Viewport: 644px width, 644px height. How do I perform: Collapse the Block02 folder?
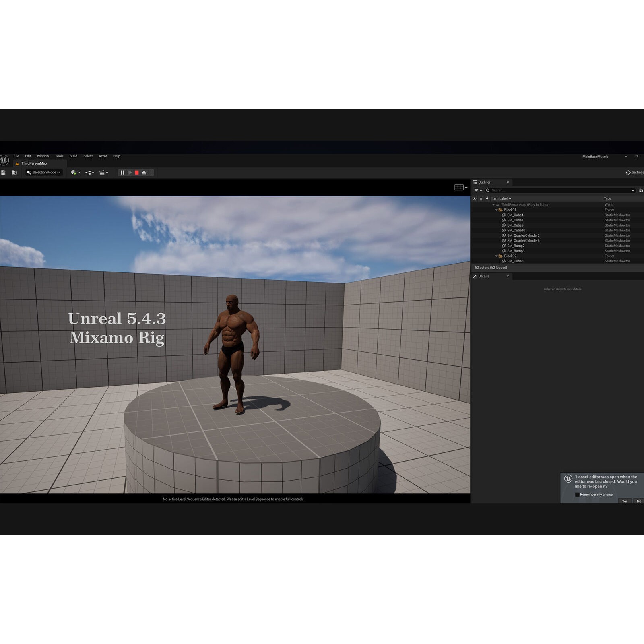[x=496, y=256]
